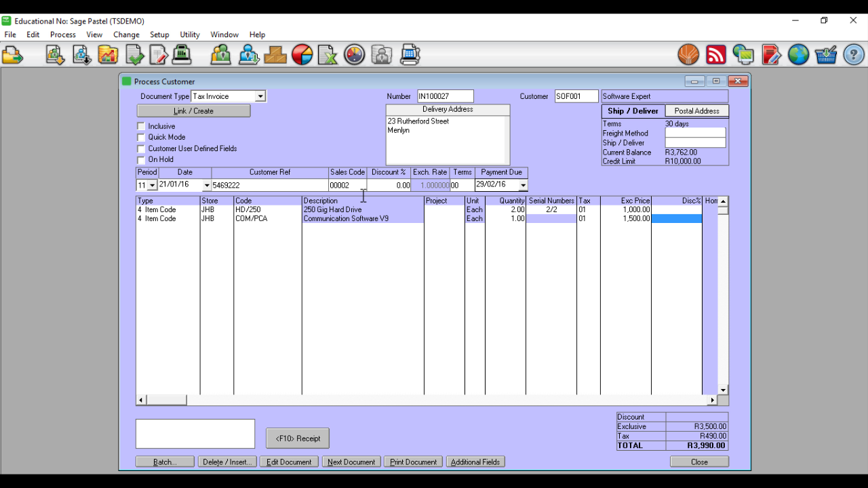Image resolution: width=868 pixels, height=488 pixels.
Task: Open the pie chart reports icon
Action: [302, 55]
